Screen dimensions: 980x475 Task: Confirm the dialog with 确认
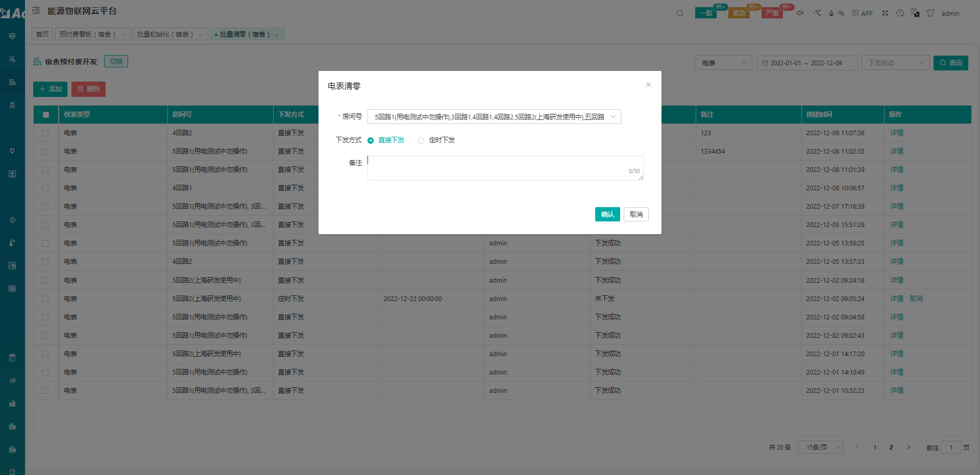[x=607, y=214]
